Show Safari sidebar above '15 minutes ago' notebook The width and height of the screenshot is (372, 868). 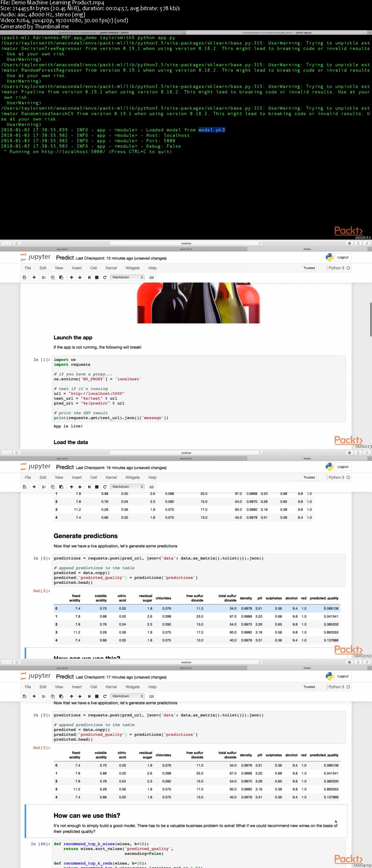click(17, 243)
